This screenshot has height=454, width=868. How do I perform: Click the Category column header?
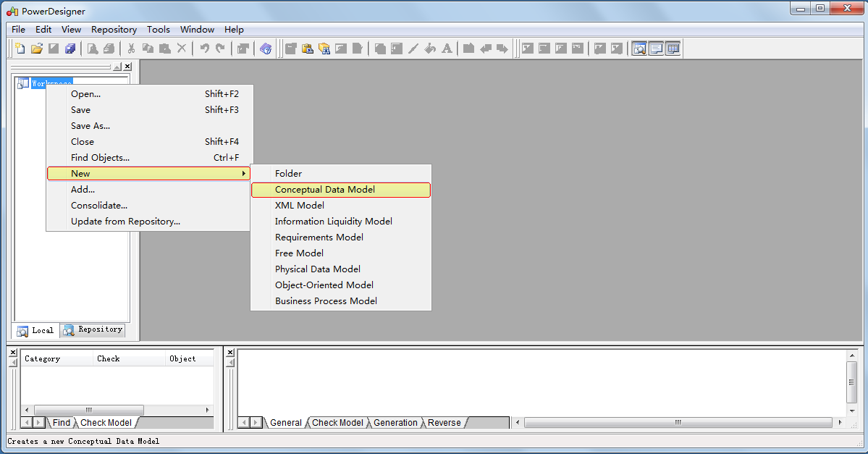(56, 358)
